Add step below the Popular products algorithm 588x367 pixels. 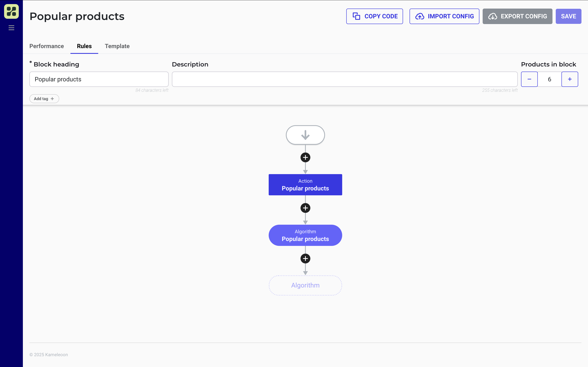click(305, 259)
